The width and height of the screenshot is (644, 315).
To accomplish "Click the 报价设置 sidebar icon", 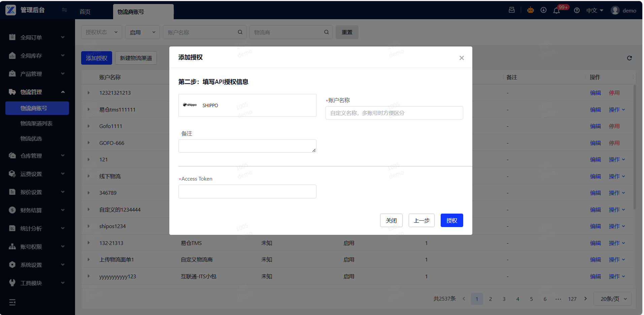I will coord(12,192).
